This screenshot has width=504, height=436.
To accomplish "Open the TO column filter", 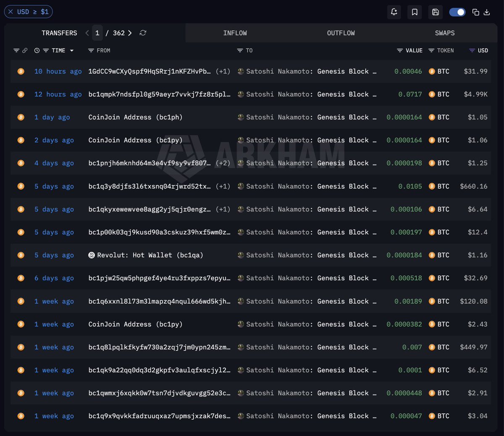I will [240, 50].
